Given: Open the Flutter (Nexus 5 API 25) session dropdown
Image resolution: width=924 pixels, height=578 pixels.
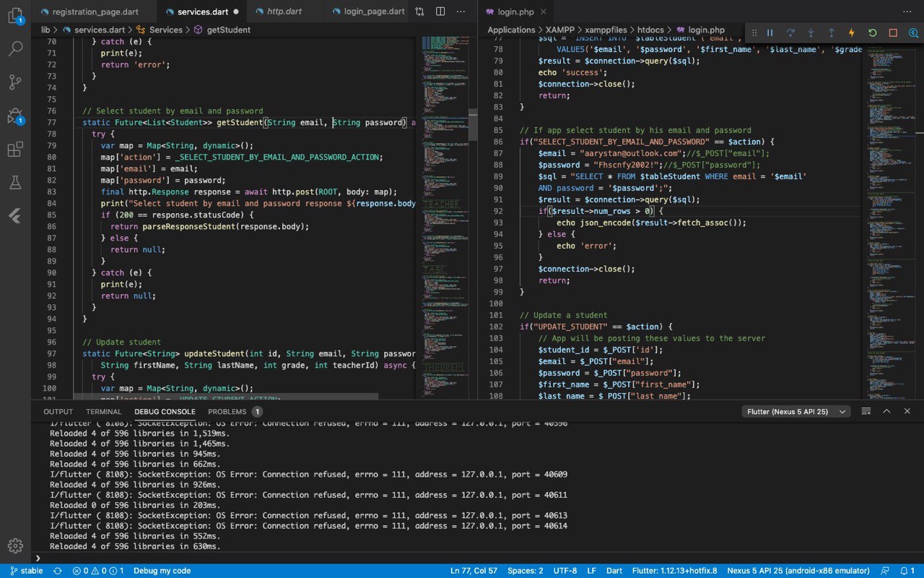Looking at the screenshot, I should coord(796,411).
